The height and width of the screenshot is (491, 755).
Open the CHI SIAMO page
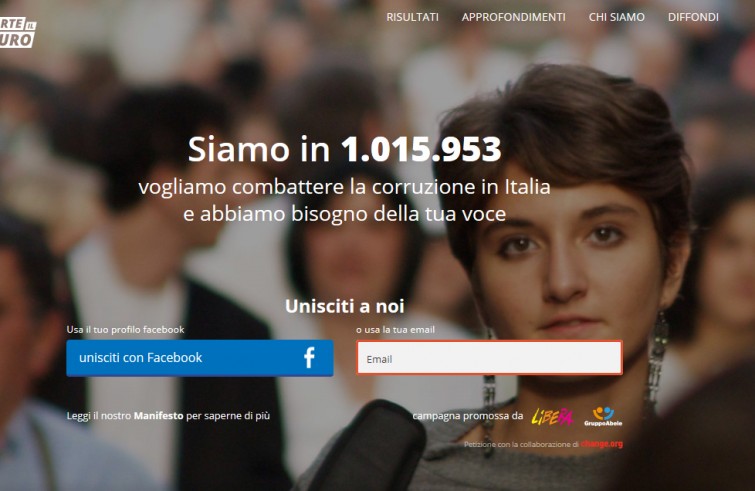coord(616,17)
